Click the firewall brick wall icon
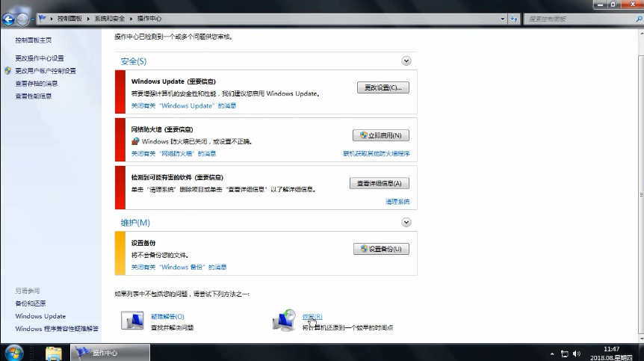The width and height of the screenshot is (644, 361). [135, 141]
